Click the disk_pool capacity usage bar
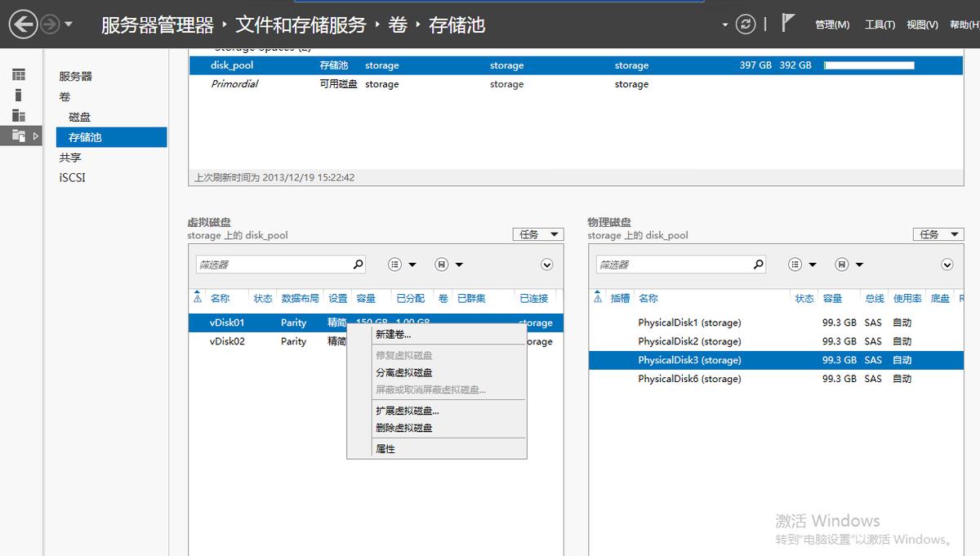 point(867,64)
